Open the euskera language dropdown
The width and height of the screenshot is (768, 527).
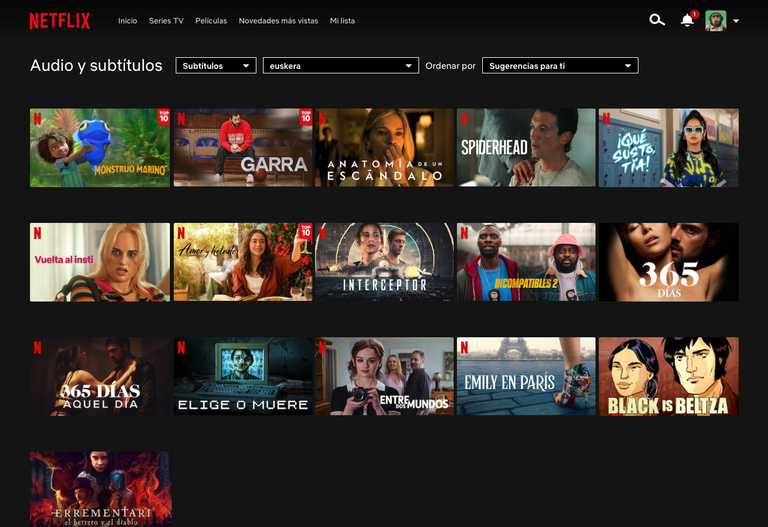coord(341,66)
